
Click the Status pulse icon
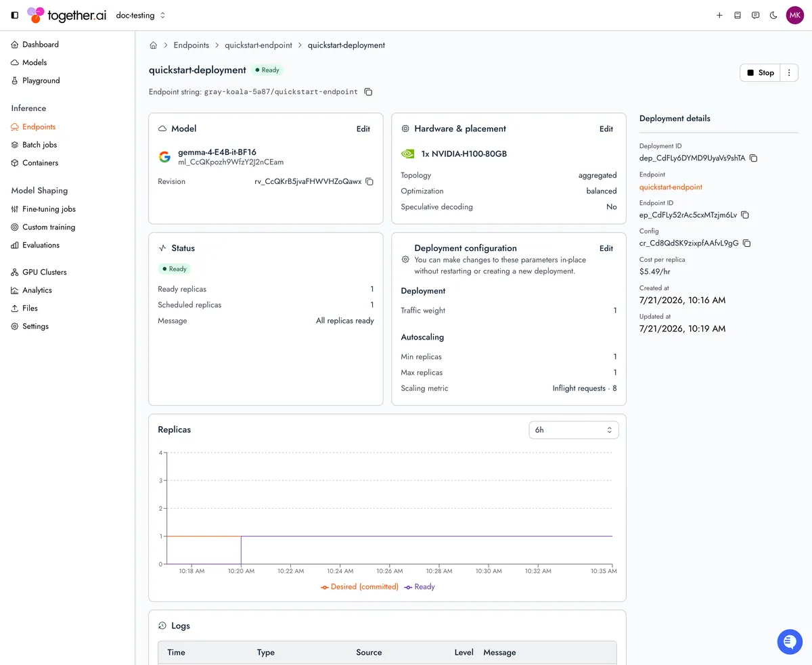coord(162,248)
